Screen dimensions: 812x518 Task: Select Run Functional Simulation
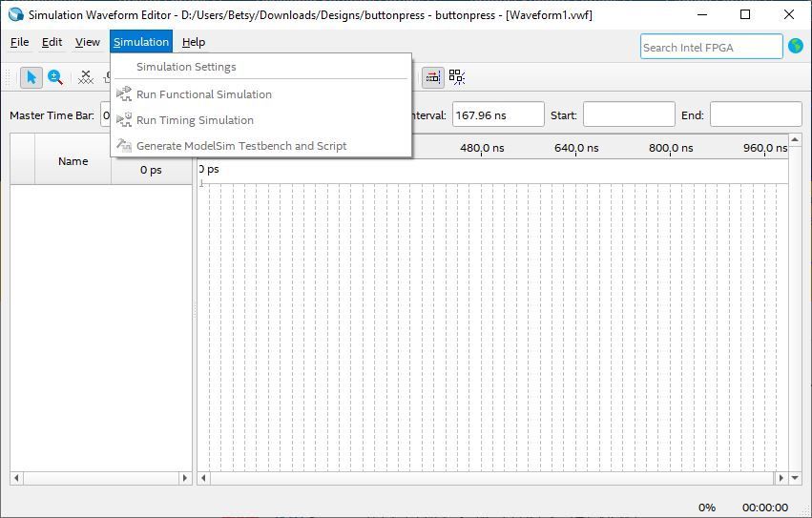[261, 94]
